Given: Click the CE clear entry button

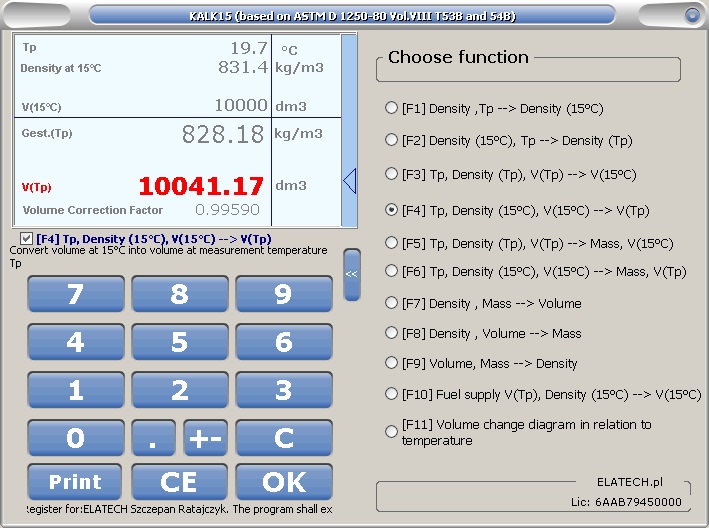Looking at the screenshot, I should coord(180,482).
